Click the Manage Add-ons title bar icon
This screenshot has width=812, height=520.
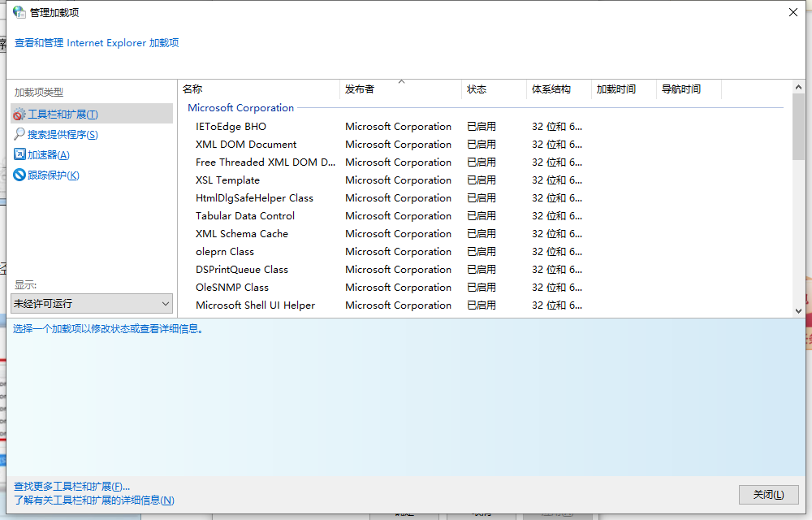[x=18, y=12]
